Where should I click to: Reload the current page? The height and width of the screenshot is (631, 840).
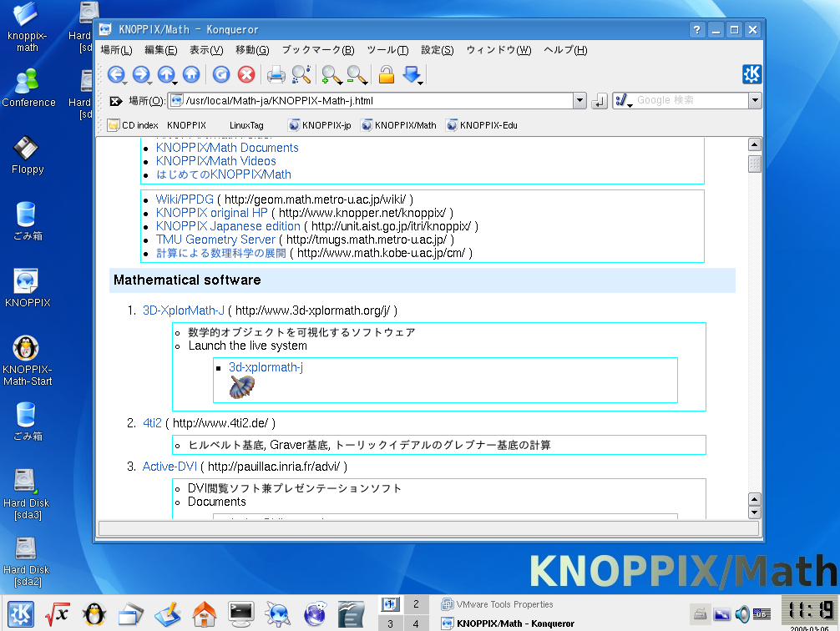pos(220,74)
